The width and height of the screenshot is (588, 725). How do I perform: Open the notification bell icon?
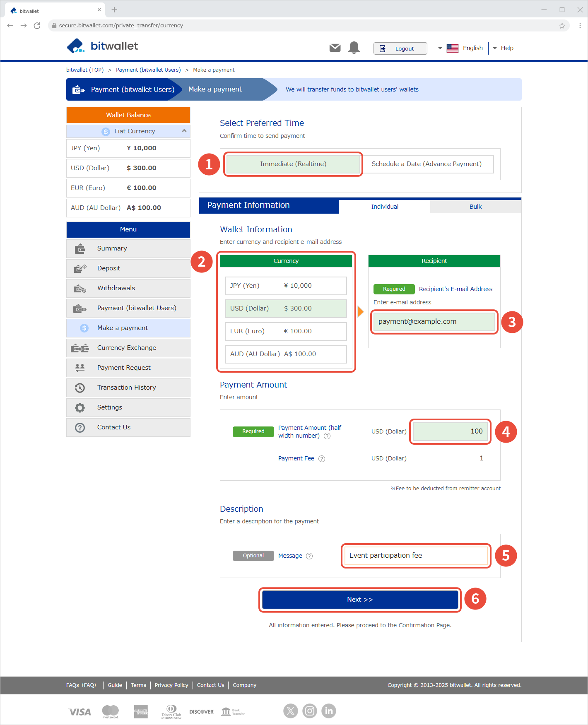354,48
